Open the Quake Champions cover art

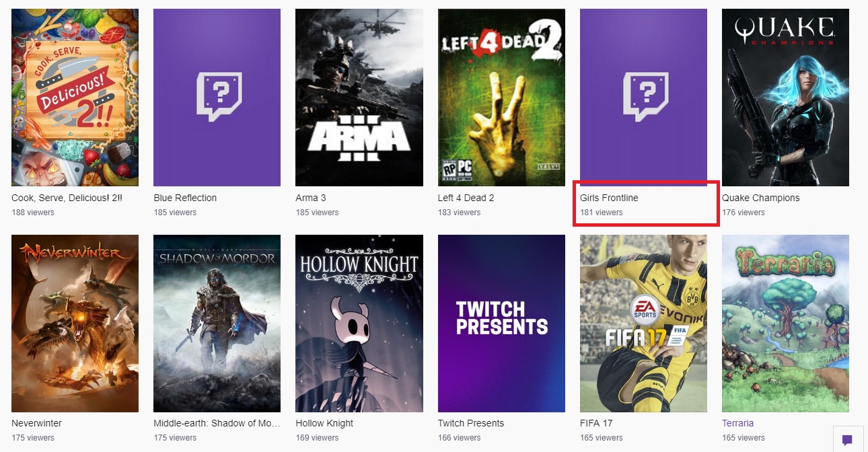click(785, 98)
